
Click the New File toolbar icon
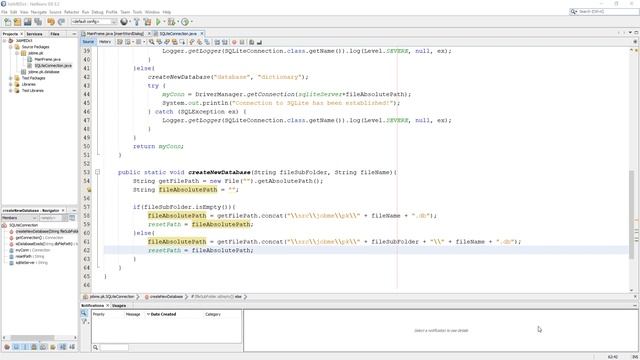[x=8, y=22]
